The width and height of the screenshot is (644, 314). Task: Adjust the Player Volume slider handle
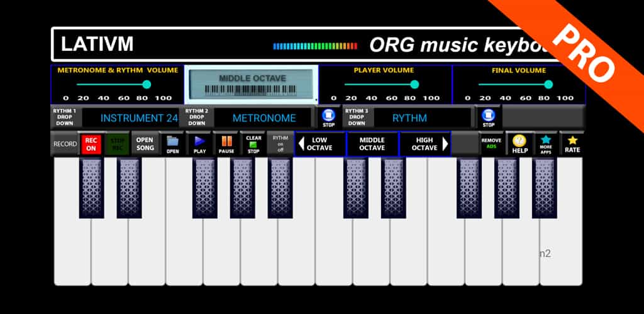click(x=414, y=84)
